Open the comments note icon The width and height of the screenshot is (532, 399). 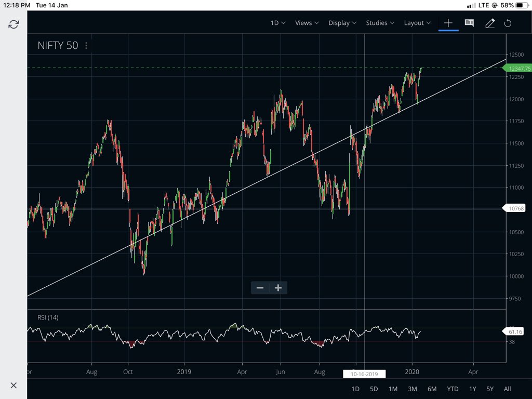[469, 23]
